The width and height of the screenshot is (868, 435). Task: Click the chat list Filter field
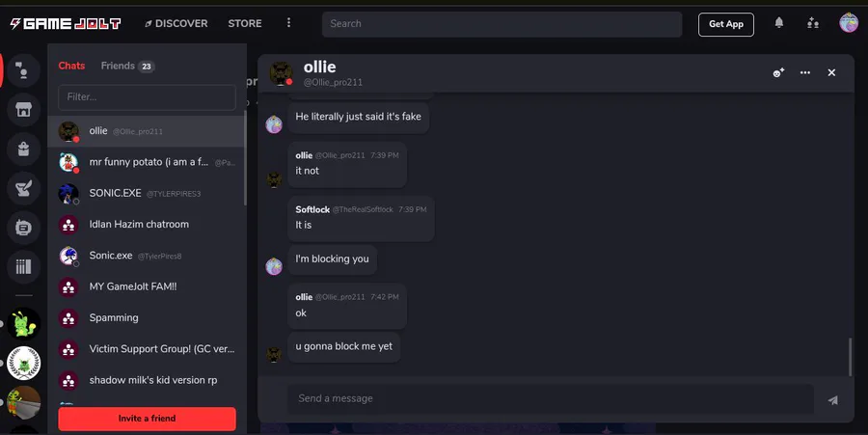[x=147, y=96]
